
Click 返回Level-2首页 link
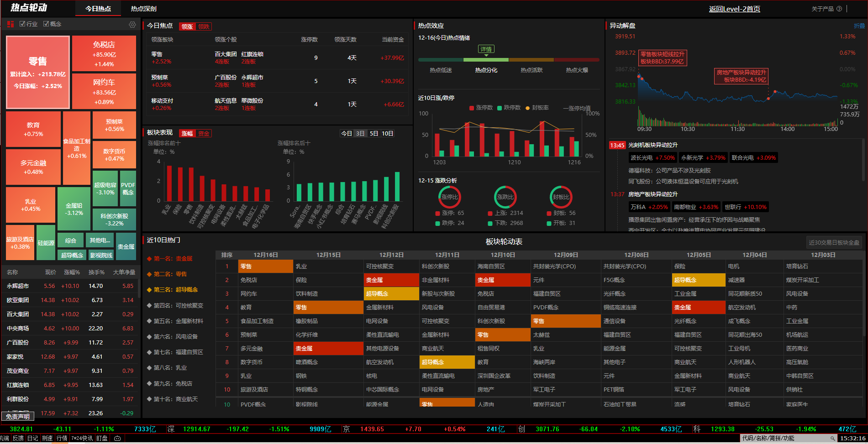(x=734, y=9)
